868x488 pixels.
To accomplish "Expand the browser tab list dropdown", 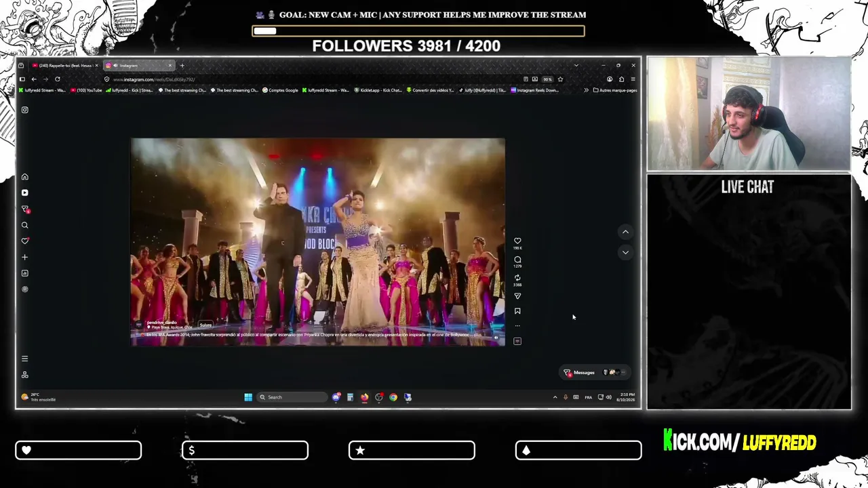I will [x=576, y=66].
